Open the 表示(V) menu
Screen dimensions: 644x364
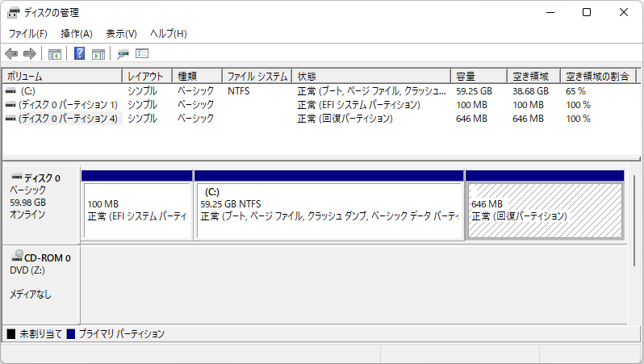(x=121, y=34)
